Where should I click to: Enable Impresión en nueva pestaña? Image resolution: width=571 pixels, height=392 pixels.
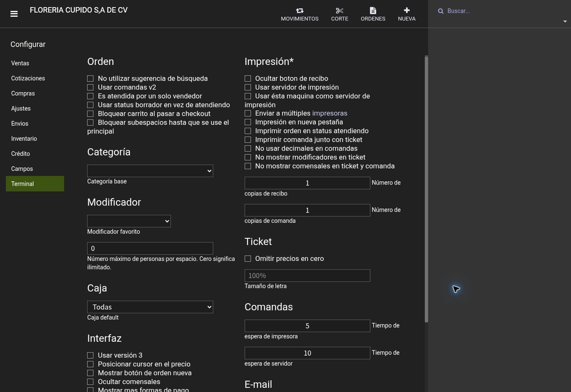(248, 122)
